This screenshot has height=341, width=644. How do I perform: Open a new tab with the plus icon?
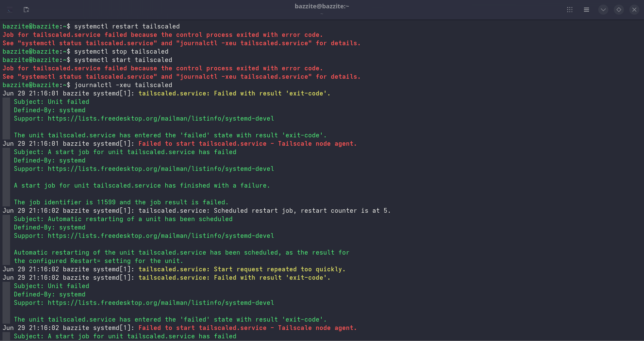(26, 10)
